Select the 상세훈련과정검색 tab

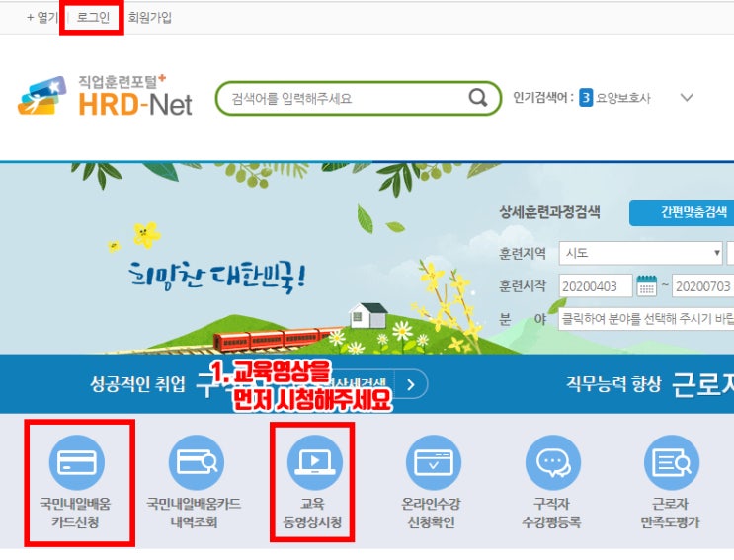click(x=549, y=212)
